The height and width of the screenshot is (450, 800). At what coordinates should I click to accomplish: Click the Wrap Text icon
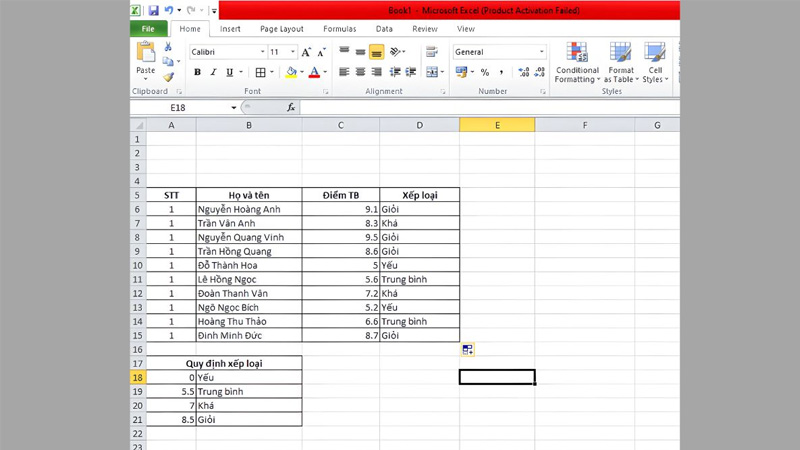pos(432,52)
